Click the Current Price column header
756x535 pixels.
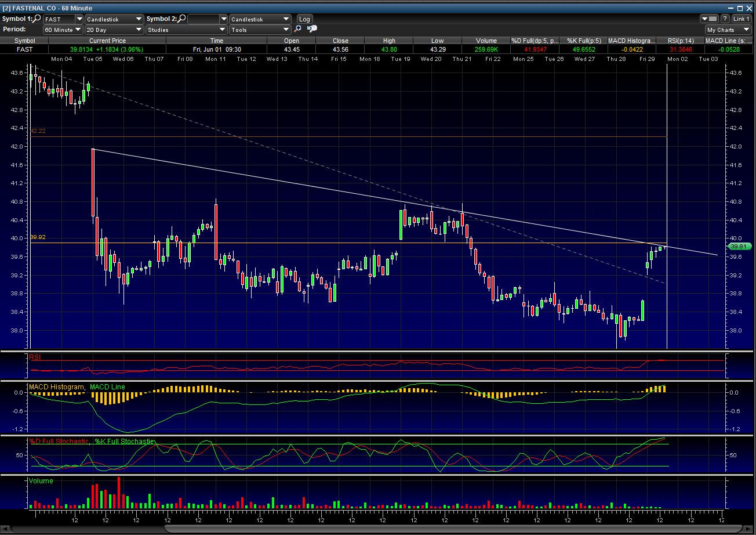(x=107, y=41)
